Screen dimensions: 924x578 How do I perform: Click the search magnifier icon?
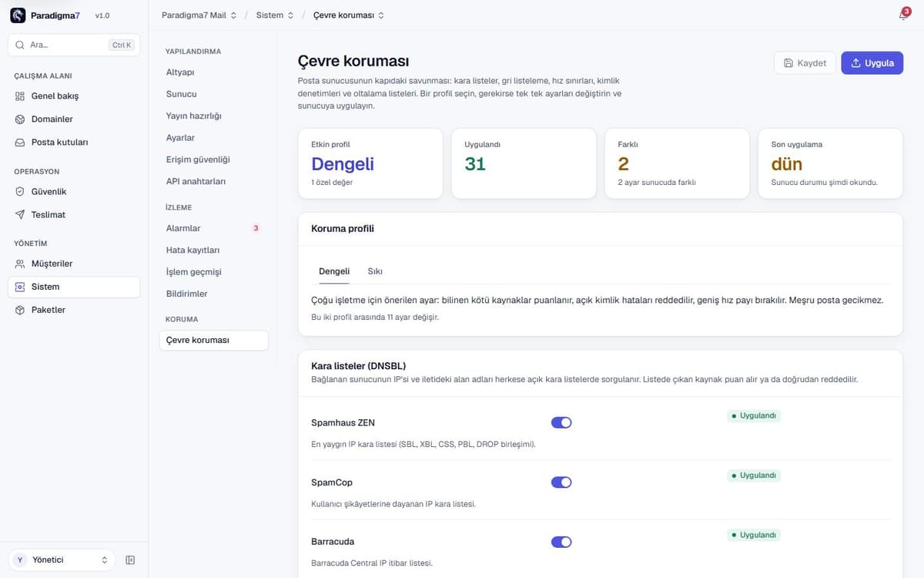click(x=20, y=45)
